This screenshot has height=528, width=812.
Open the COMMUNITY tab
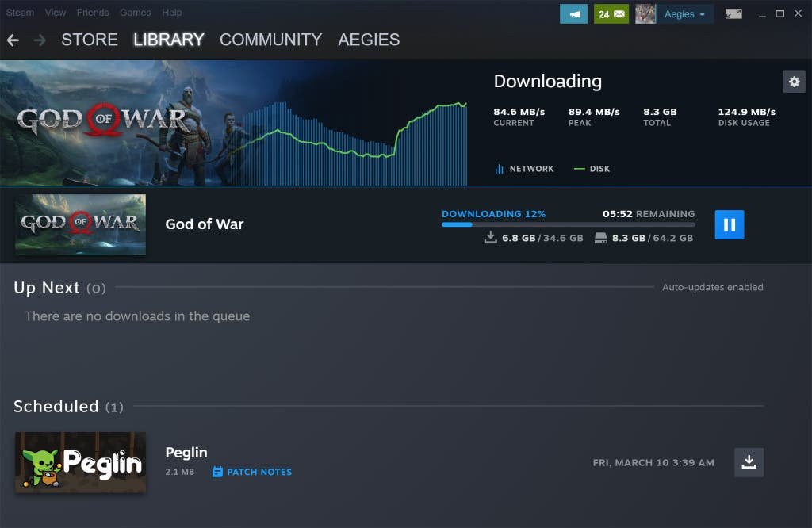271,40
